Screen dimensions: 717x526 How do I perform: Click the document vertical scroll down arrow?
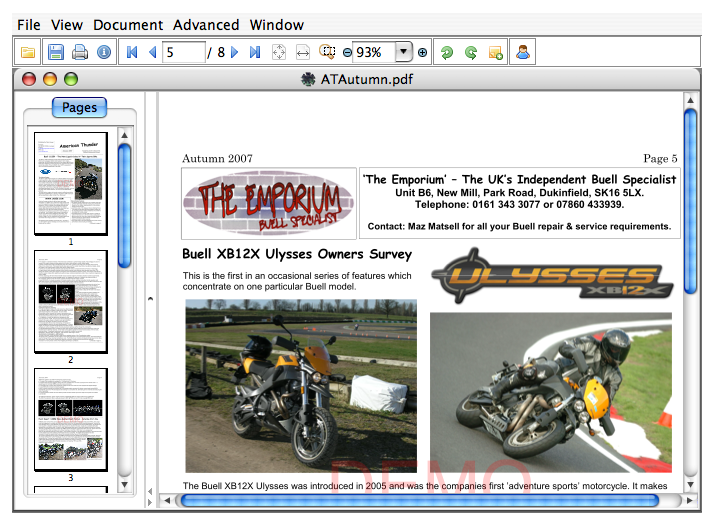[x=690, y=484]
